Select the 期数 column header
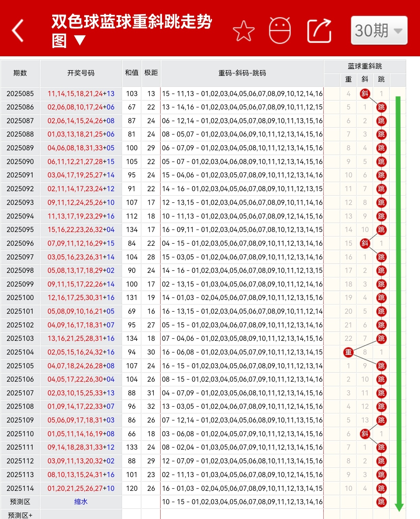Screen dimensions: 420x519 click(x=20, y=73)
